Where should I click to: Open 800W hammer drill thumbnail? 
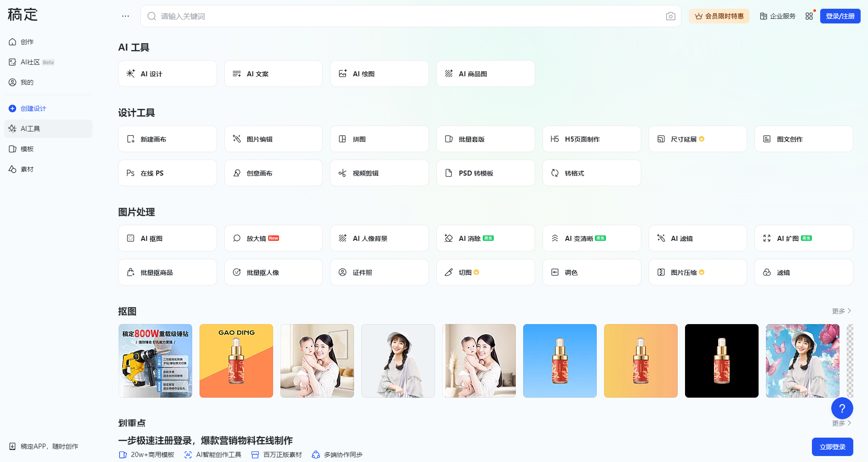point(155,361)
